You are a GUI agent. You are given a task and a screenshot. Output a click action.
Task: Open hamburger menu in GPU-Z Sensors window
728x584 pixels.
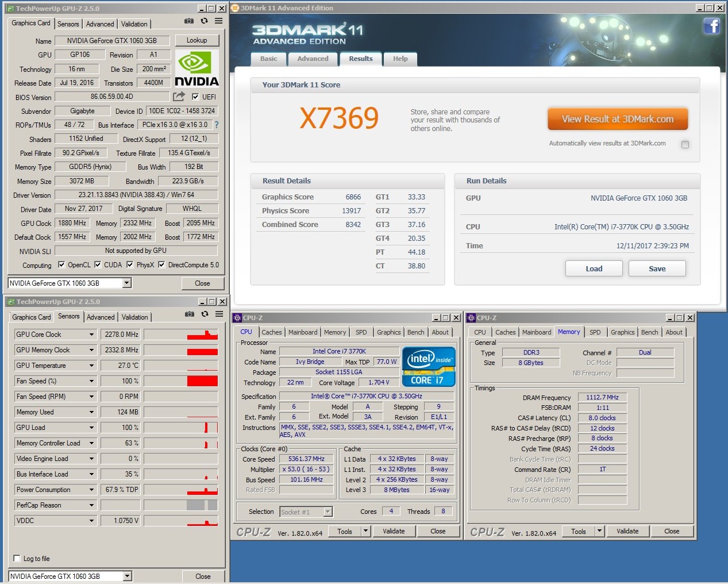[x=219, y=314]
